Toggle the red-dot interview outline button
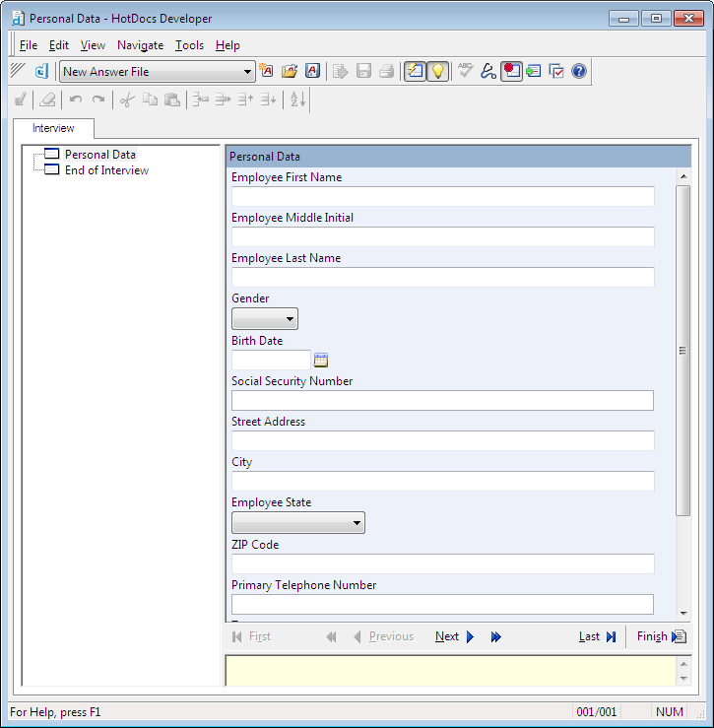 (511, 71)
